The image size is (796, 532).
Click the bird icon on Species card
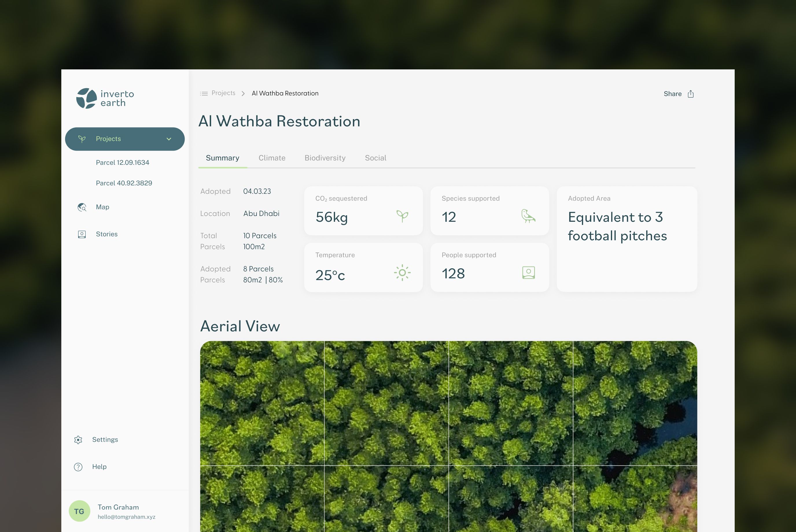pyautogui.click(x=528, y=216)
